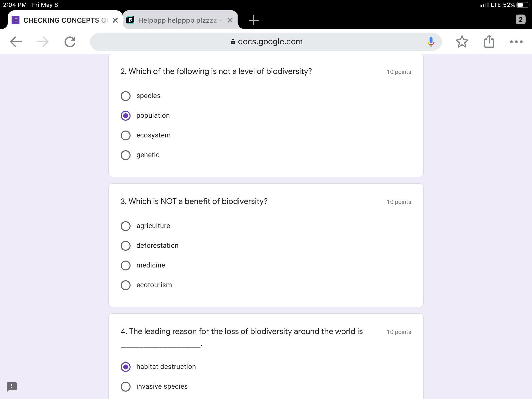Open a new tab with plus icon
This screenshot has width=532, height=399.
click(253, 20)
